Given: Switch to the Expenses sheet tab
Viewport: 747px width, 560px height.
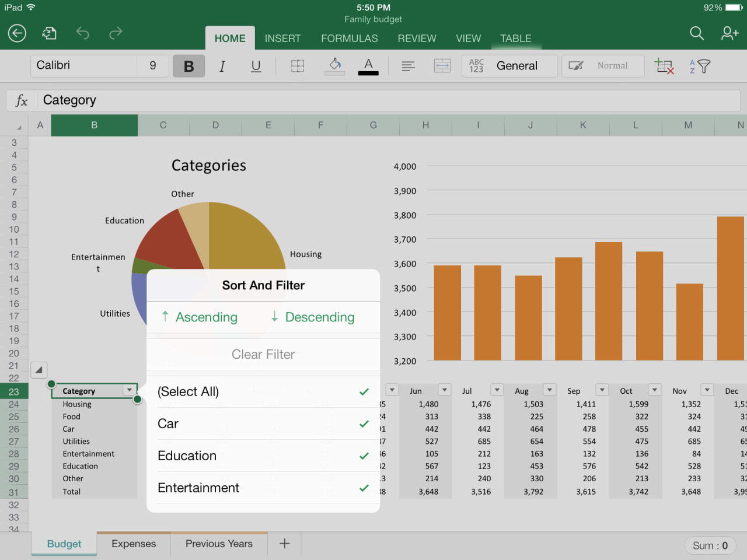Looking at the screenshot, I should pyautogui.click(x=133, y=543).
